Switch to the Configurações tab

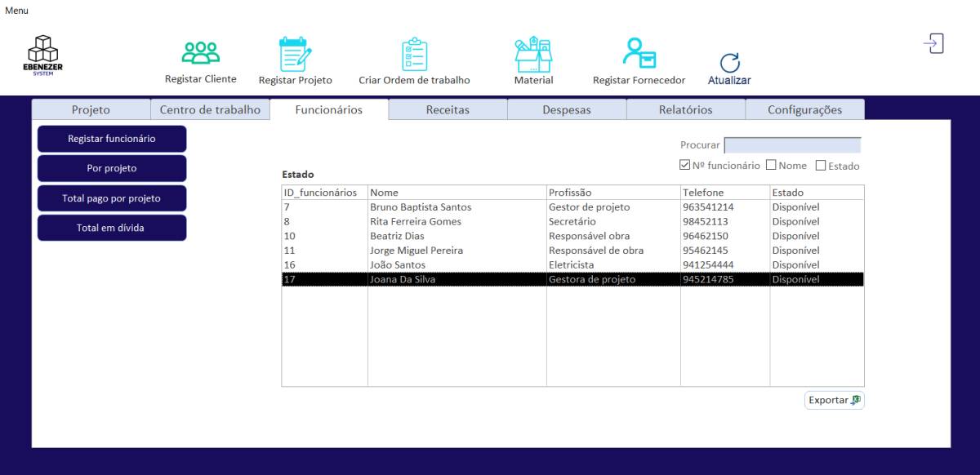804,109
